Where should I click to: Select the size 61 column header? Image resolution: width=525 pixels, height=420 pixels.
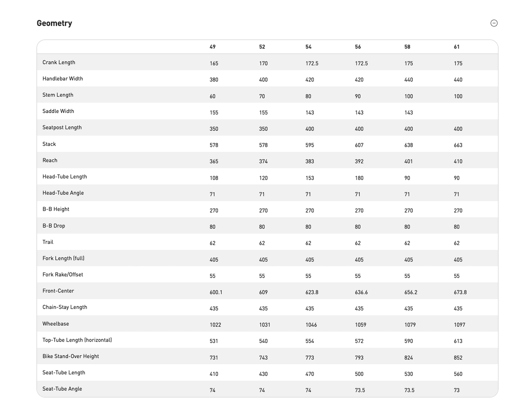coord(456,47)
